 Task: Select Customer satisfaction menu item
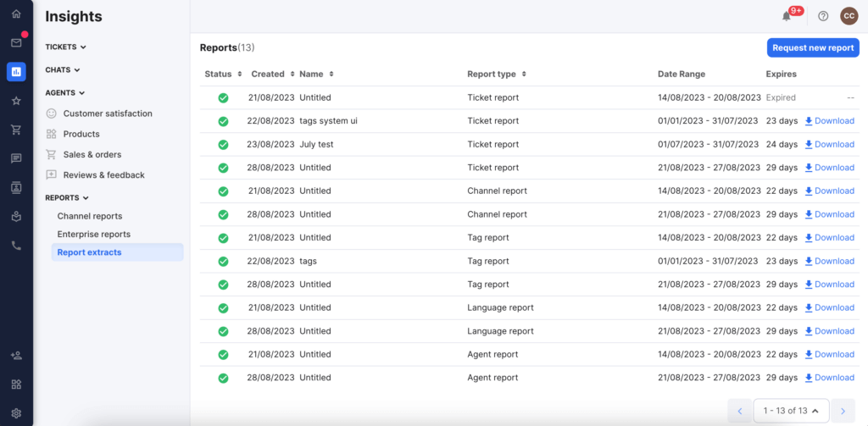click(x=108, y=113)
